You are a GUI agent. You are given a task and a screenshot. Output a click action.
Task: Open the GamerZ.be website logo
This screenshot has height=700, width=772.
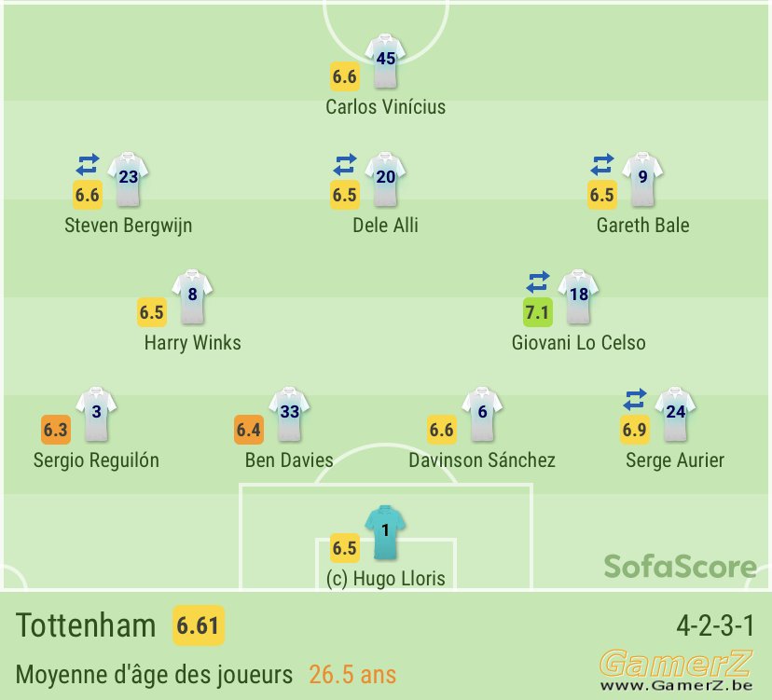676,670
